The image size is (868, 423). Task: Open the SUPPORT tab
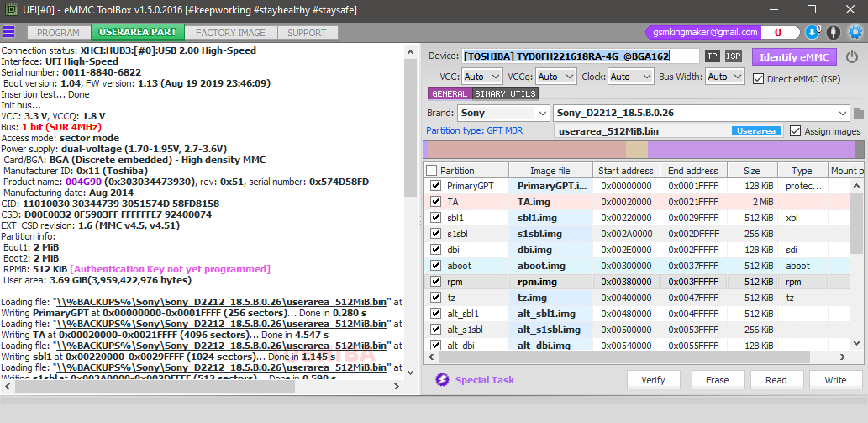(307, 33)
